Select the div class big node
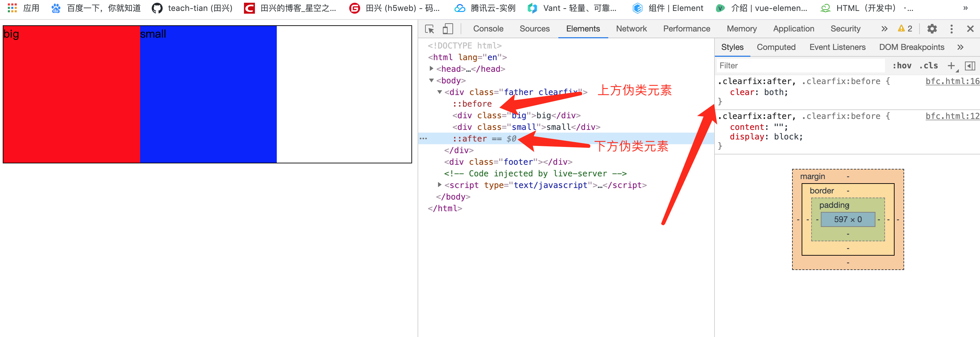Image resolution: width=980 pixels, height=337 pixels. [516, 116]
